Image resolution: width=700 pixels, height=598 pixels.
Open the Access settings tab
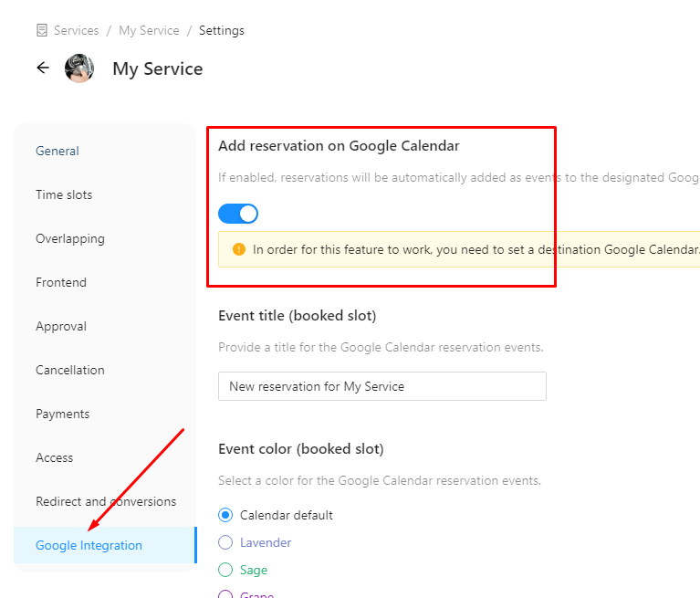tap(55, 457)
